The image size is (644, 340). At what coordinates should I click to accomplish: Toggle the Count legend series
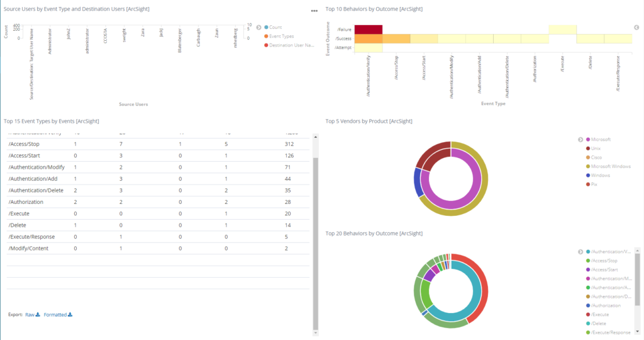click(273, 27)
